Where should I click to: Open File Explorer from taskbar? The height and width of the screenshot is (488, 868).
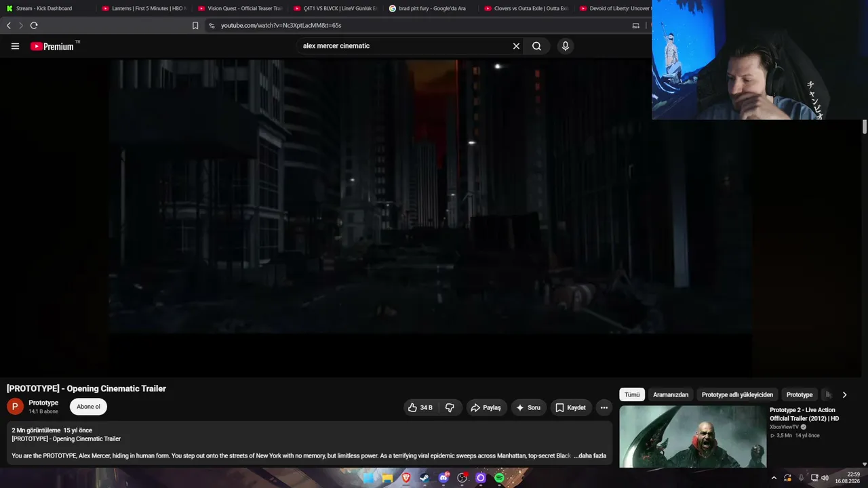[387, 478]
